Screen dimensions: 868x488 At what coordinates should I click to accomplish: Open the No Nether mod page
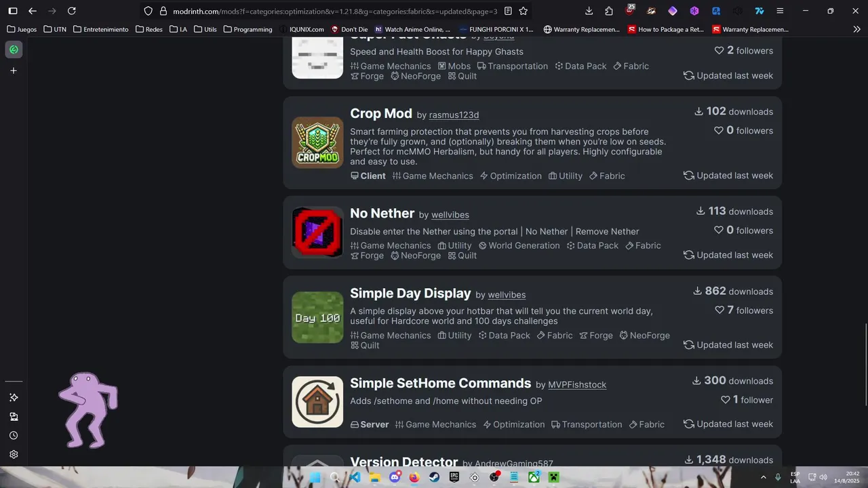coord(382,213)
